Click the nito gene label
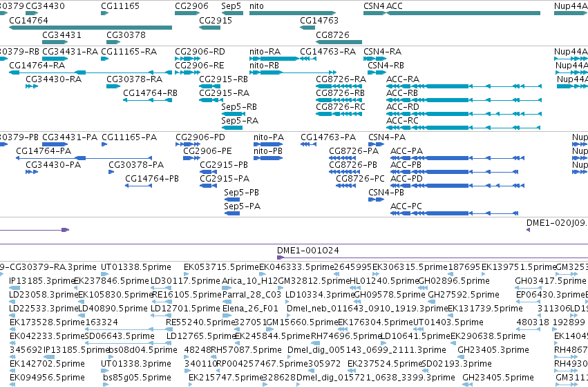This screenshot has width=588, height=388. click(256, 6)
